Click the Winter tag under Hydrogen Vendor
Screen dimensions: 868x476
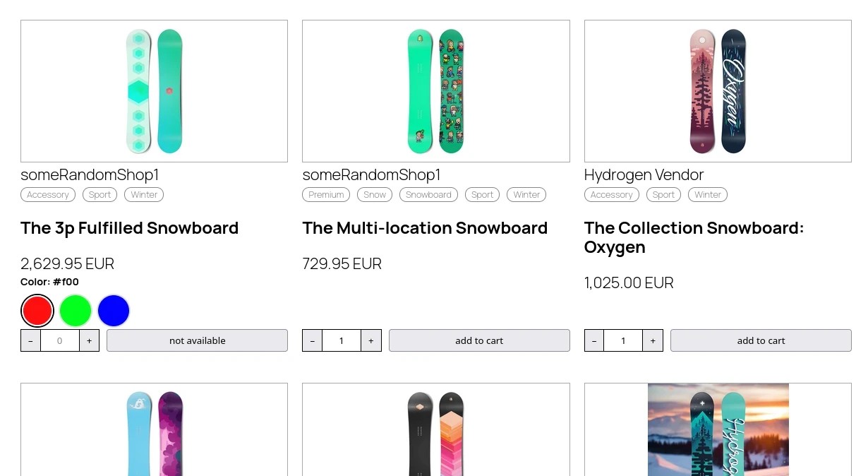click(707, 194)
